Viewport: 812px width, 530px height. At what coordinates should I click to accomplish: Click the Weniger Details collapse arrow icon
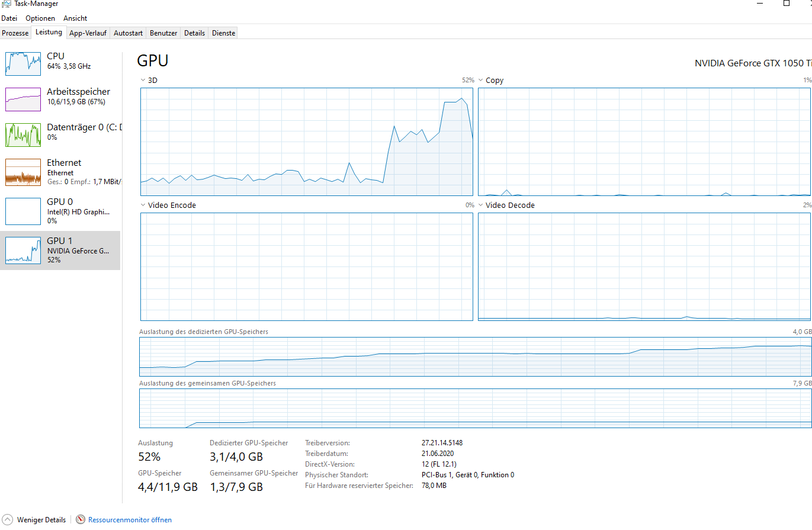click(8, 520)
